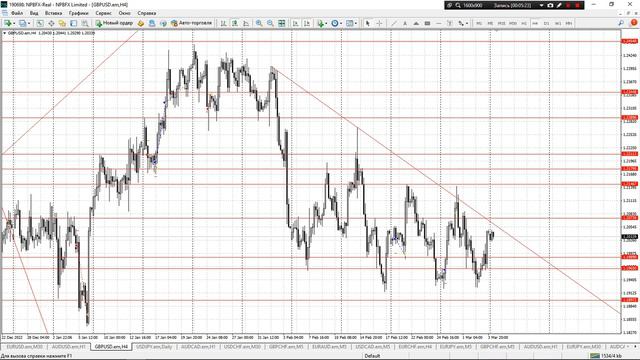This screenshot has width=640, height=360.
Task: Select the rectangle shape tool
Action: pyautogui.click(x=427, y=23)
